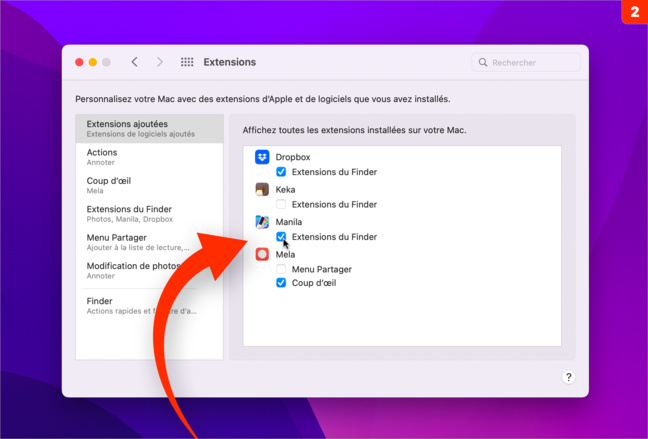
Task: Click the magnifier icon in search field
Action: (x=482, y=62)
